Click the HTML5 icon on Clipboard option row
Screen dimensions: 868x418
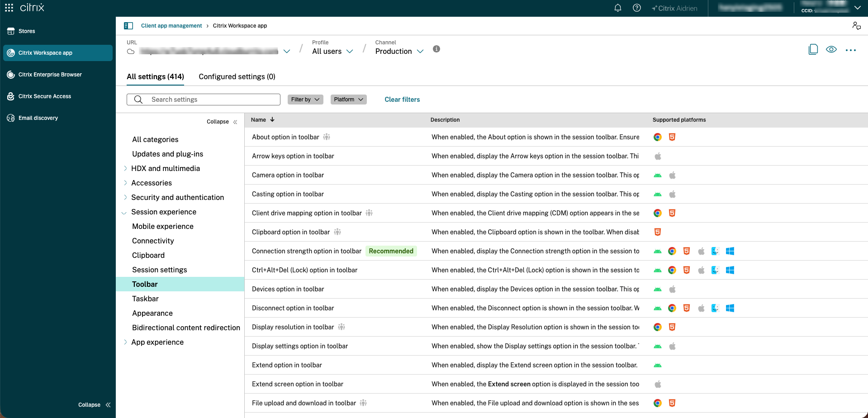[658, 232]
